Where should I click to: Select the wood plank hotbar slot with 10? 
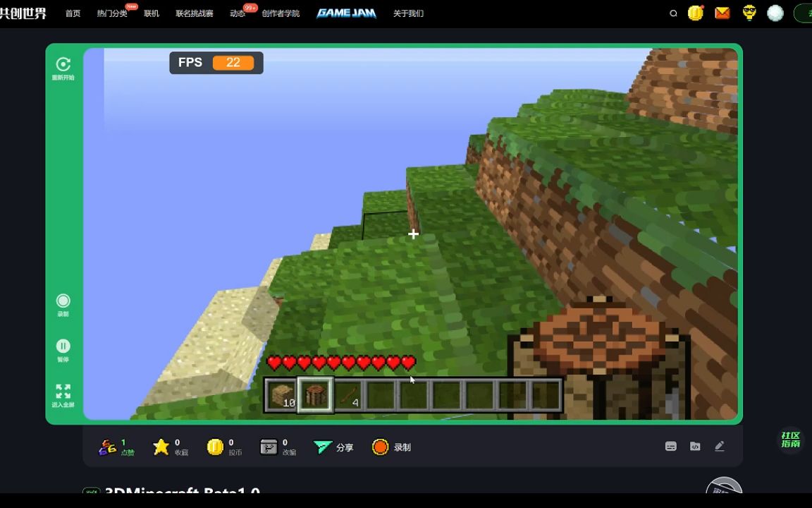(282, 396)
